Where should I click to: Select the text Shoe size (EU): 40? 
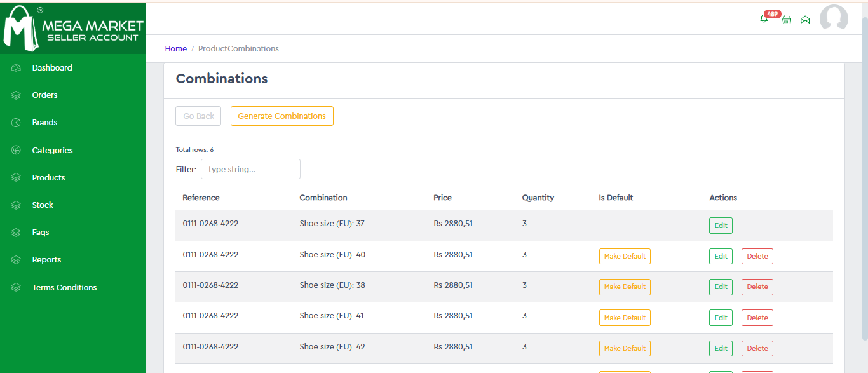click(x=332, y=255)
